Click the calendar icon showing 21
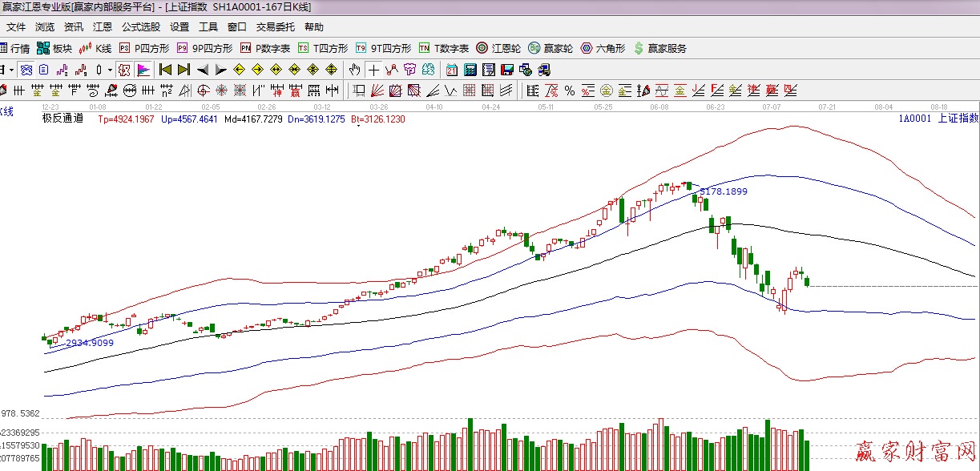 [452, 69]
